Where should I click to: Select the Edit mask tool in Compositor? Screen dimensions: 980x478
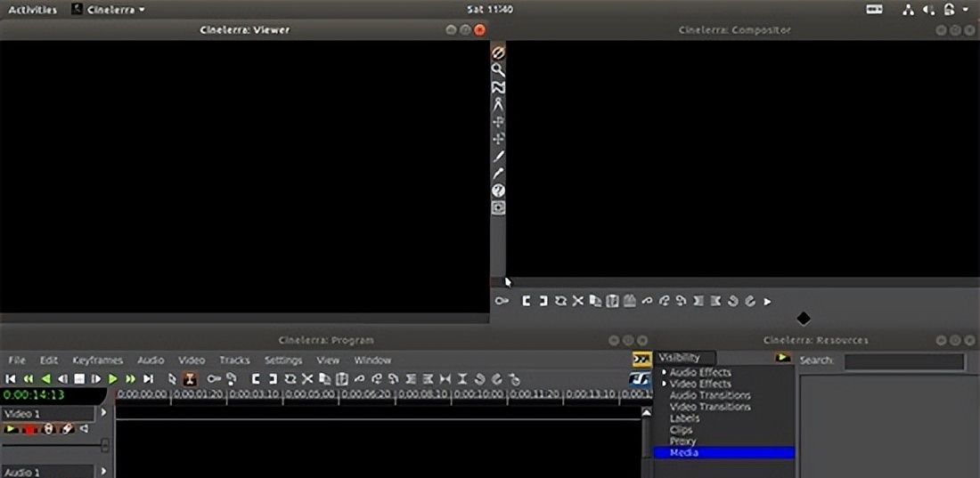[498, 87]
